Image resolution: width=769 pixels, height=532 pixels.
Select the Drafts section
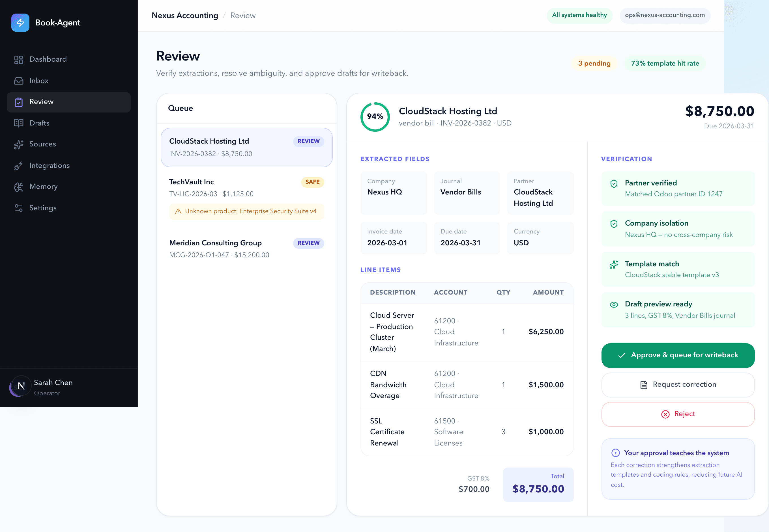(x=39, y=123)
